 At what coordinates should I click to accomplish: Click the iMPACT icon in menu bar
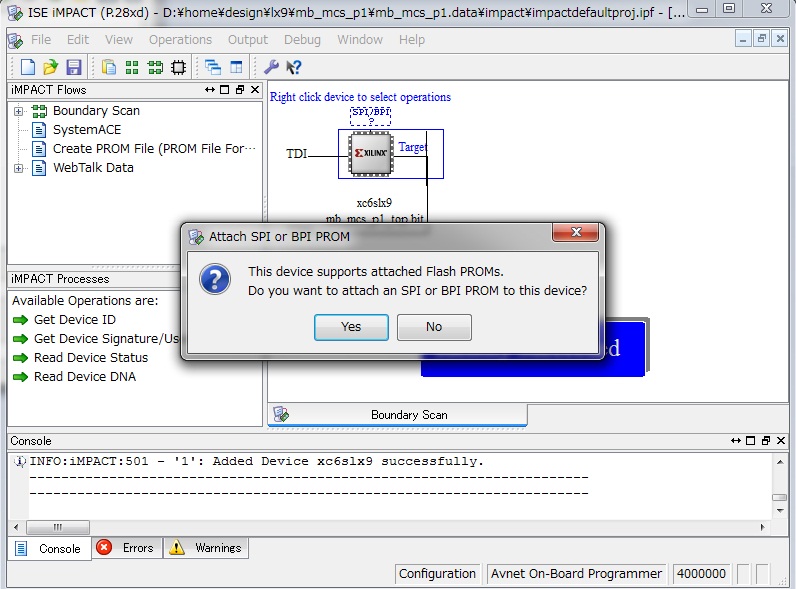pyautogui.click(x=16, y=40)
